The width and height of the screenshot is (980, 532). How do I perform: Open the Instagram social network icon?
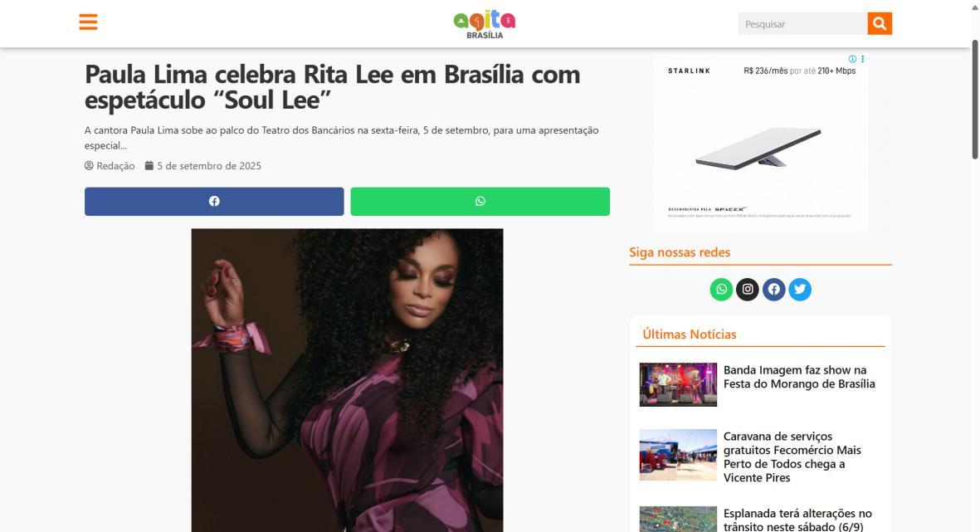[x=748, y=290]
